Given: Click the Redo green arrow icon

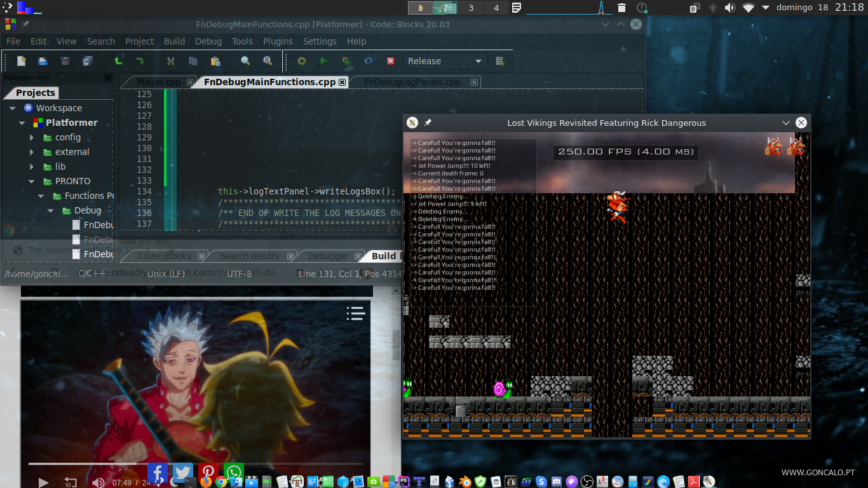Looking at the screenshot, I should click(140, 61).
